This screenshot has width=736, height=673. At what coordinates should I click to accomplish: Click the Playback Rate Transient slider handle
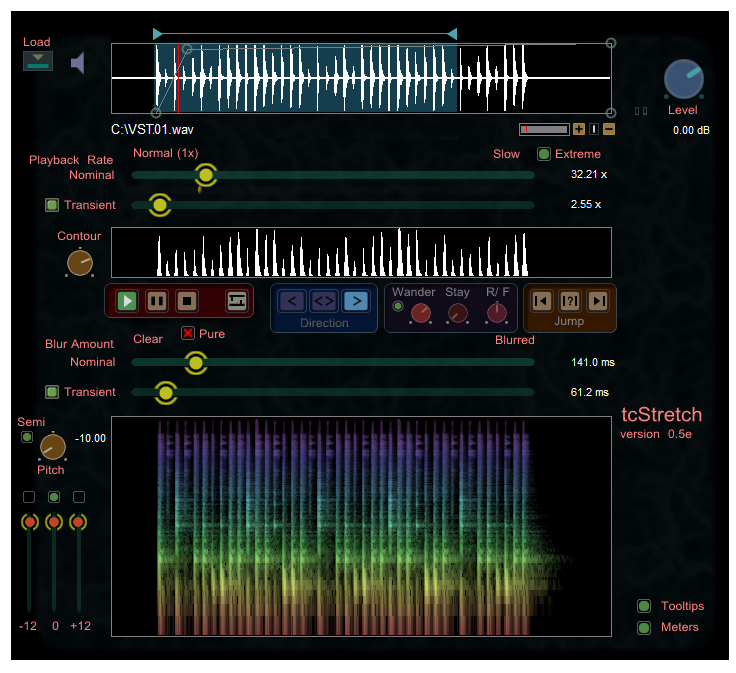pos(160,205)
